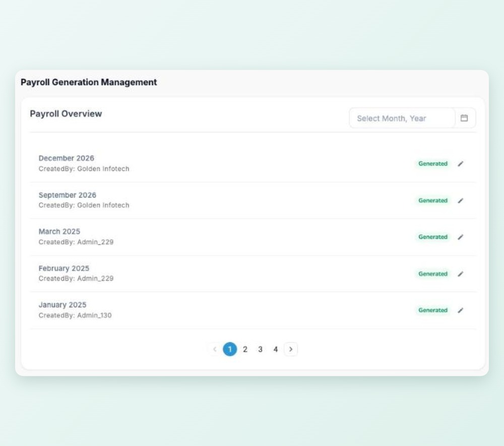Click Generated badge for January 2025
Screen dimensions: 504x446
[x=432, y=310]
